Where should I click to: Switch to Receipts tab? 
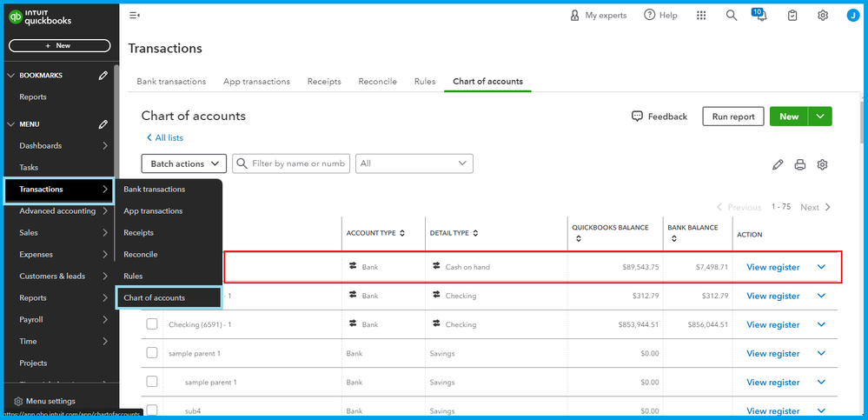click(324, 82)
